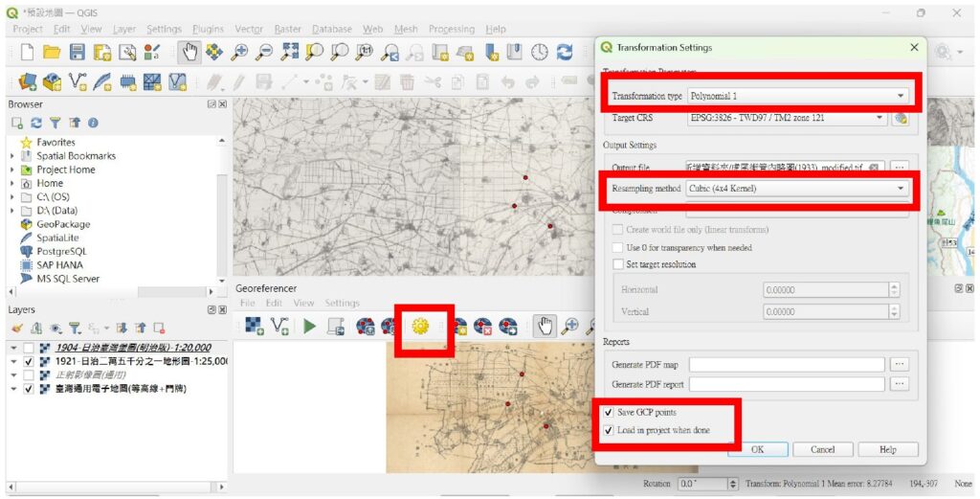Click Cancel in Transformation Settings
Screen dimensions: 980x499
822,449
